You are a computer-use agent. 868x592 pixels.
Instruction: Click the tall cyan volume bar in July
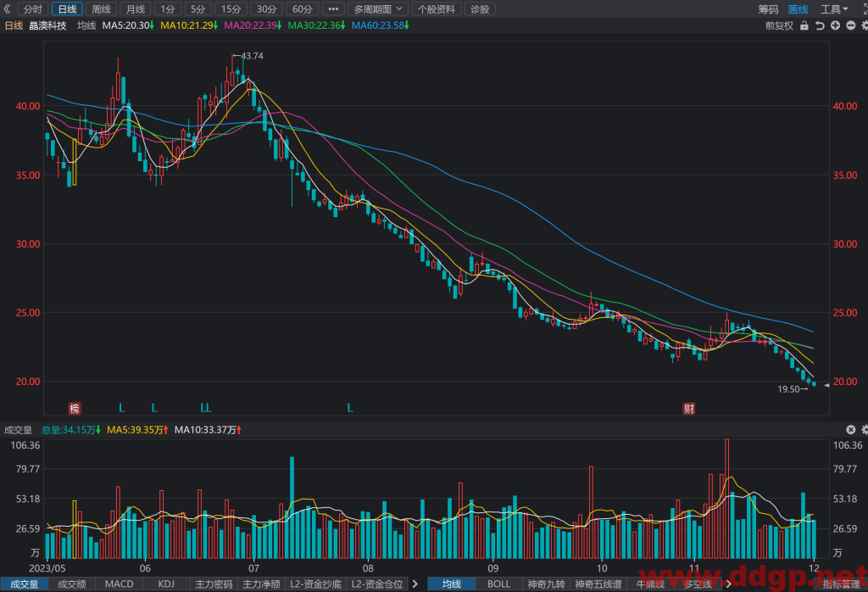tap(292, 507)
